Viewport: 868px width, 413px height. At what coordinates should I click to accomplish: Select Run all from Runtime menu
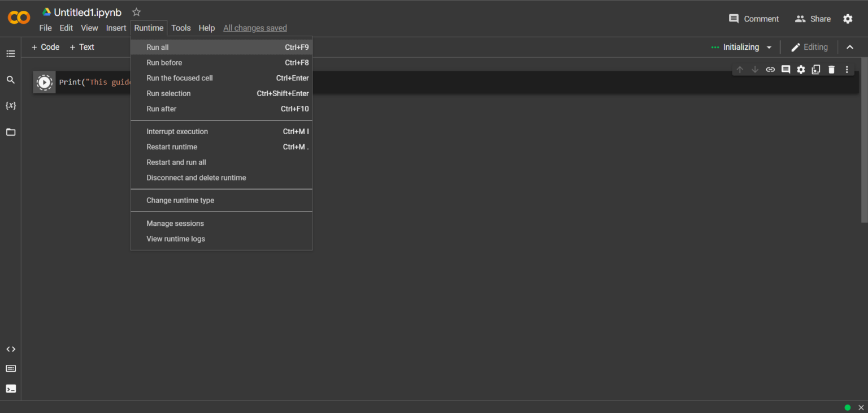coord(158,48)
